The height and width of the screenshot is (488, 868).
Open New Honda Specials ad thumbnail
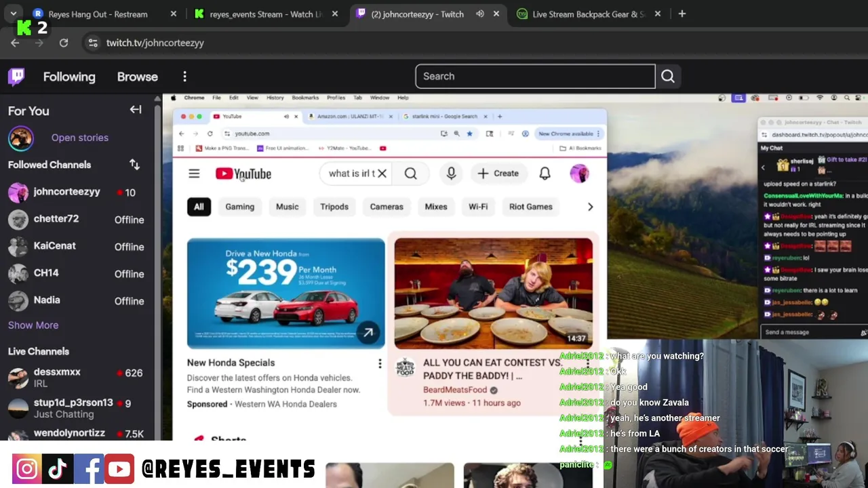tap(285, 293)
